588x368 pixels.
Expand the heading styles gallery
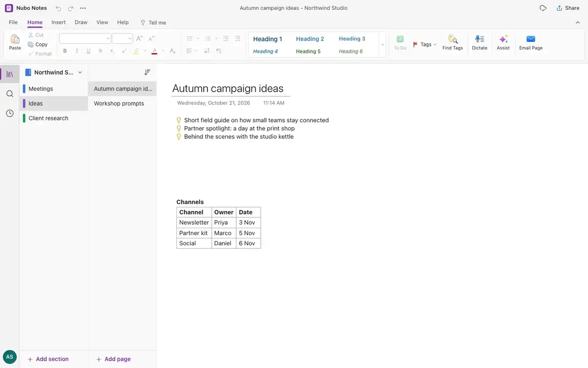382,45
